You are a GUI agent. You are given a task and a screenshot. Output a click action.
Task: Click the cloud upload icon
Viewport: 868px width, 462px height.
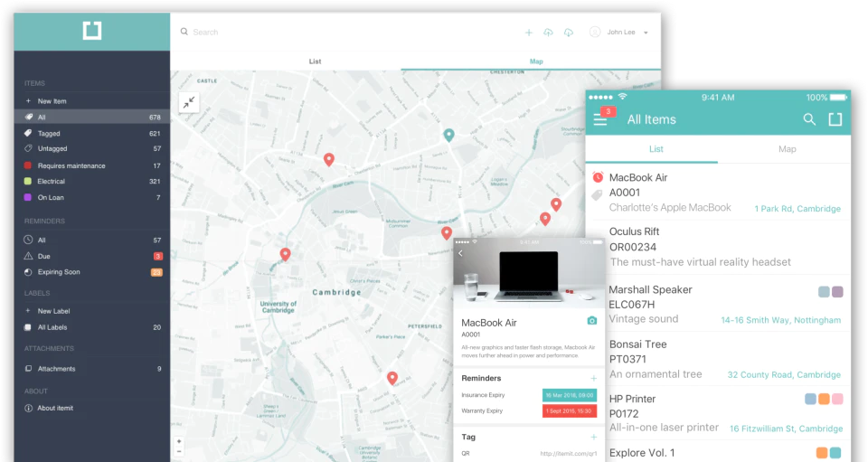548,33
